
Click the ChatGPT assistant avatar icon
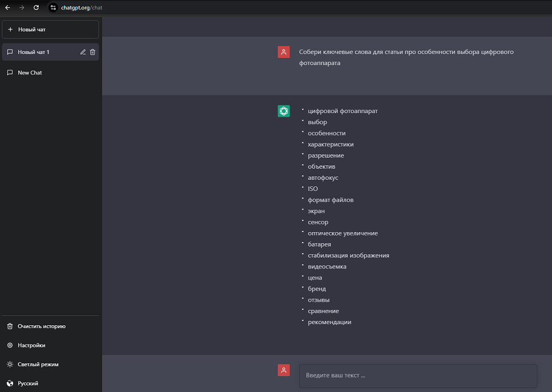(x=284, y=111)
